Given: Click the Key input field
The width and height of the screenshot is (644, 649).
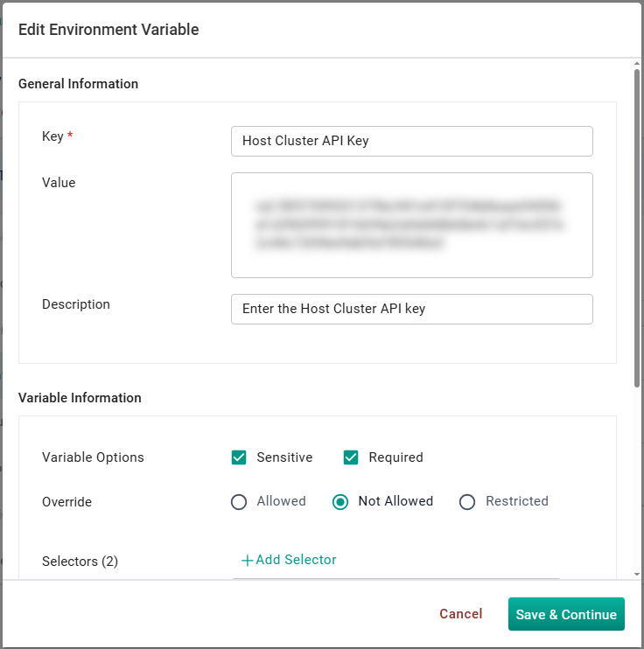Looking at the screenshot, I should (411, 141).
